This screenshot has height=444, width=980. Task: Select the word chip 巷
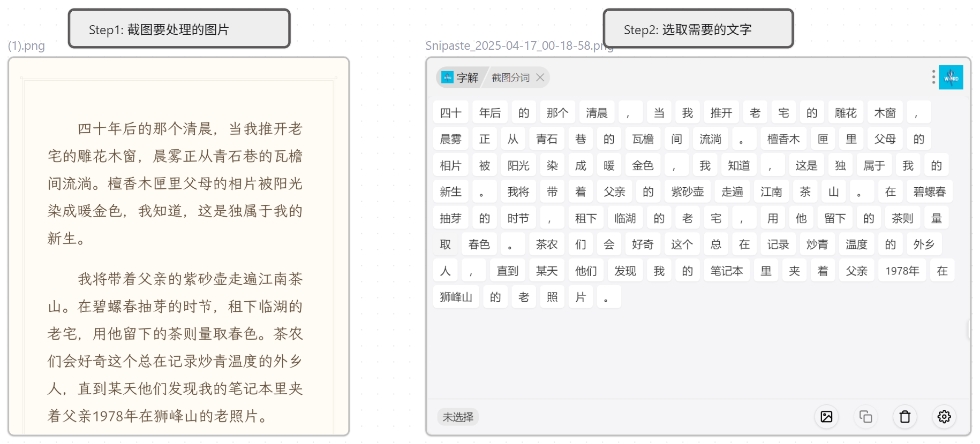click(x=581, y=139)
